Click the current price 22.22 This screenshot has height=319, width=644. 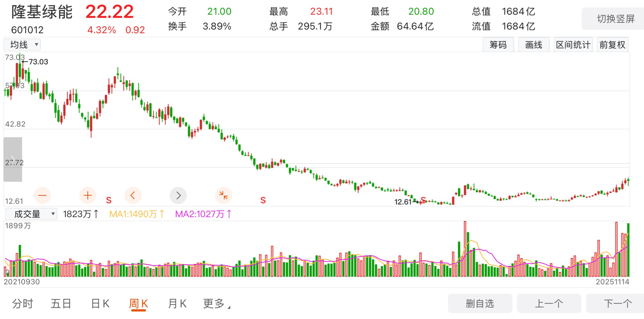point(110,12)
